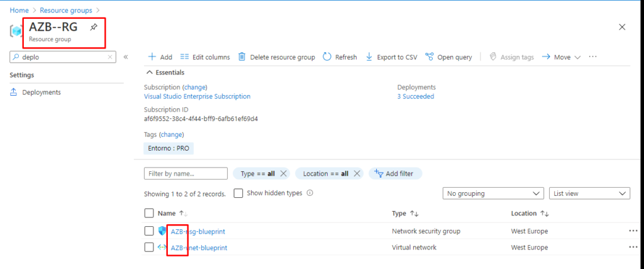Click 'West Europe' in the AZB-nsg-blueprint row
The height and width of the screenshot is (269, 644).
[530, 231]
